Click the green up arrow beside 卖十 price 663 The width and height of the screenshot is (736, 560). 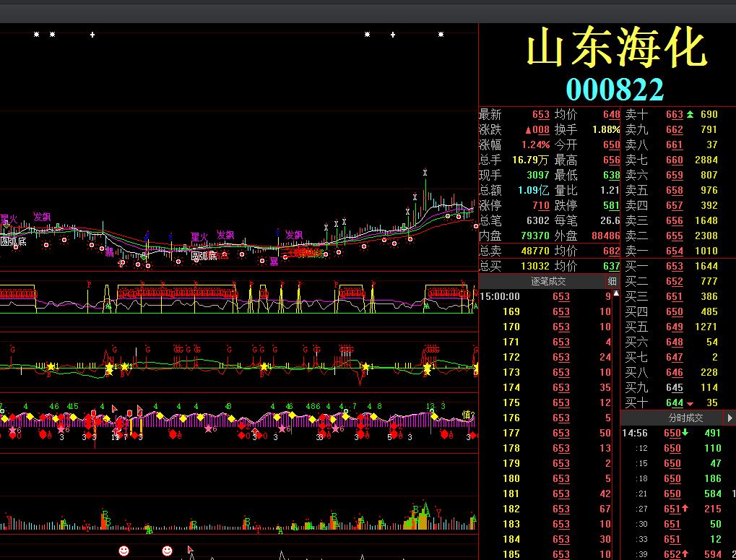tap(690, 114)
